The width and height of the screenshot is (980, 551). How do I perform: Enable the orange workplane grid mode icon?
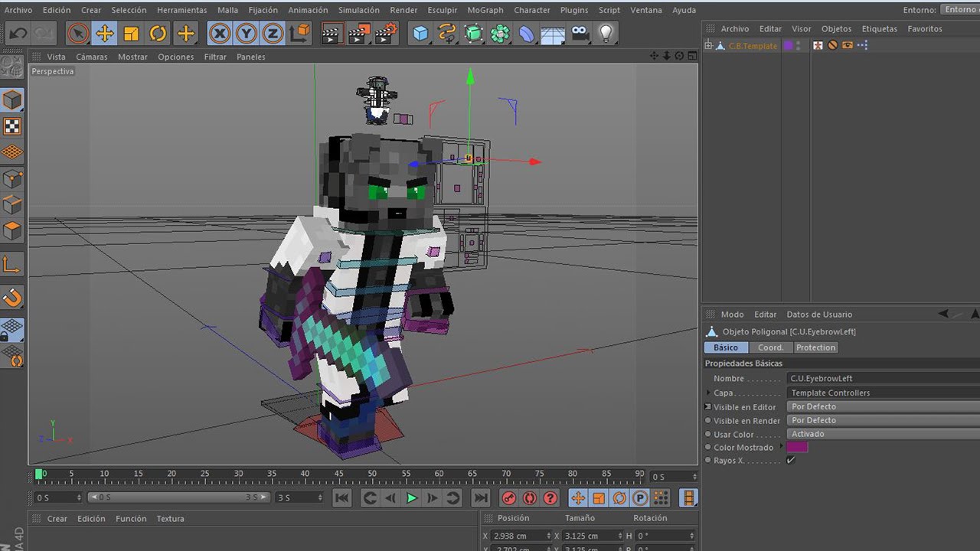click(12, 152)
